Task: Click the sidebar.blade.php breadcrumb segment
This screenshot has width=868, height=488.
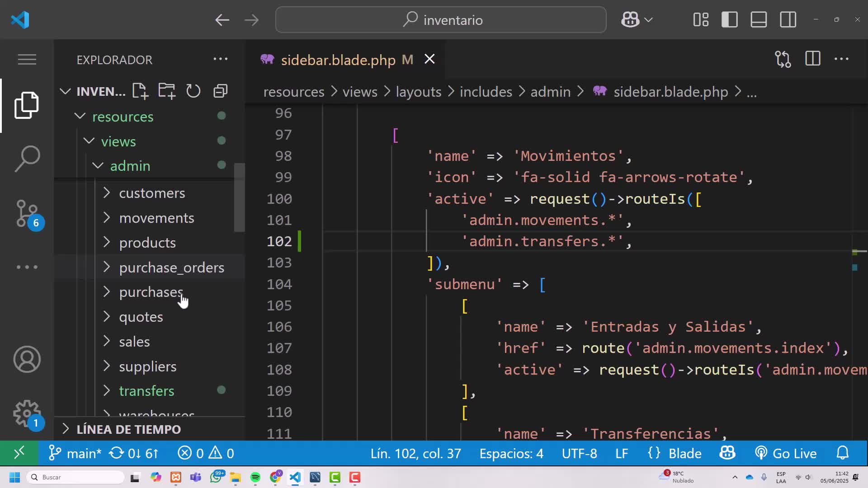Action: coord(670,92)
